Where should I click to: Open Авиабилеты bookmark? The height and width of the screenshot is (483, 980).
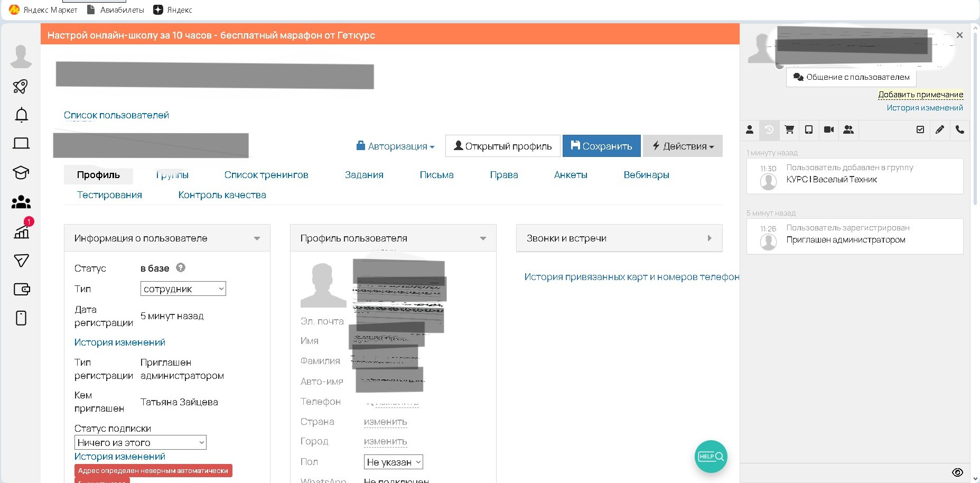115,10
